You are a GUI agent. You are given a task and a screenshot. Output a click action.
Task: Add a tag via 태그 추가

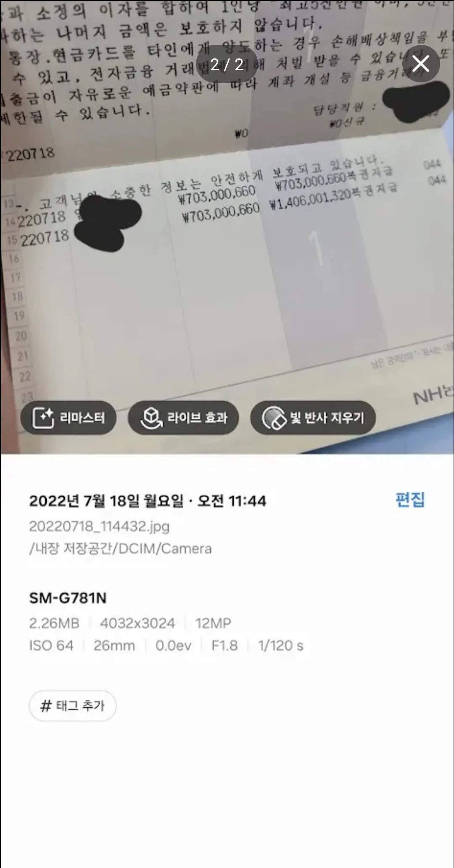point(72,706)
